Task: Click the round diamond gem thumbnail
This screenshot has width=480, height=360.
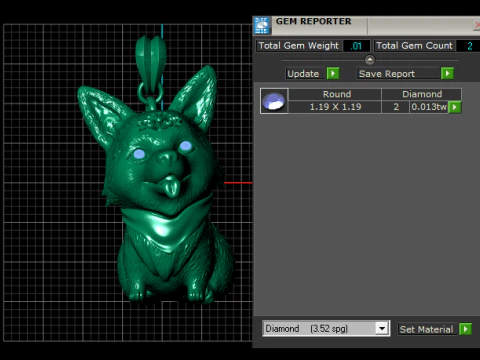Action: coord(274,101)
